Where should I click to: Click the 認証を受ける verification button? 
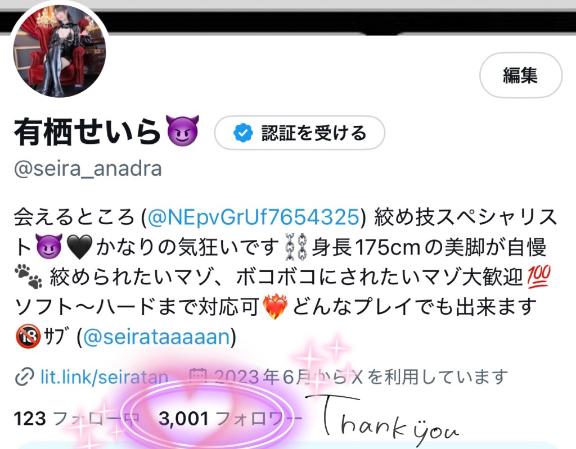299,133
